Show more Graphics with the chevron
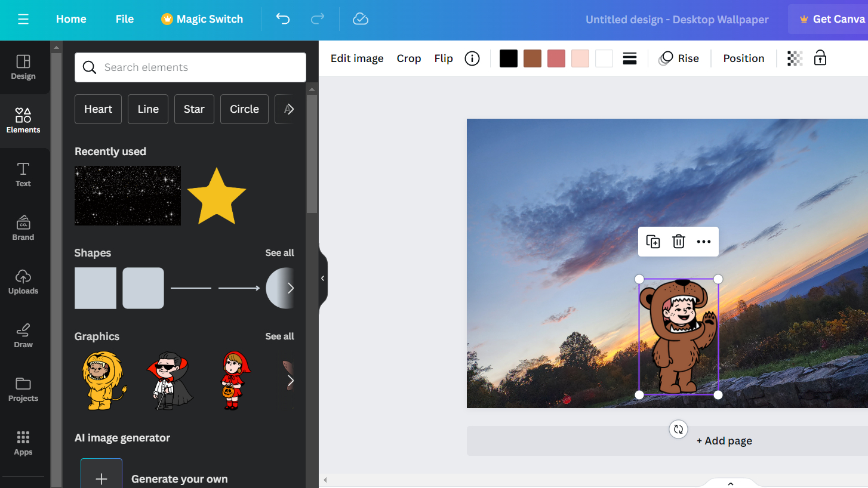The height and width of the screenshot is (488, 868). pos(290,381)
